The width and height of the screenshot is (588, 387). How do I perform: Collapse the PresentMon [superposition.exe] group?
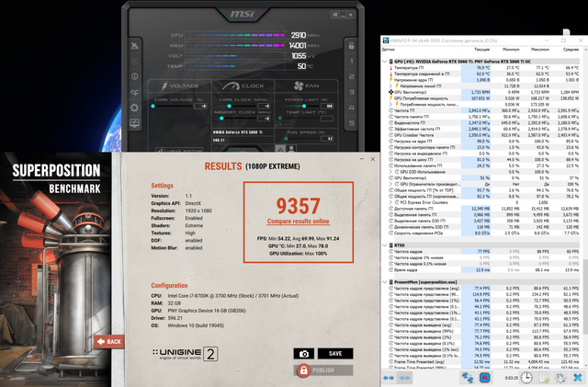[x=385, y=282]
